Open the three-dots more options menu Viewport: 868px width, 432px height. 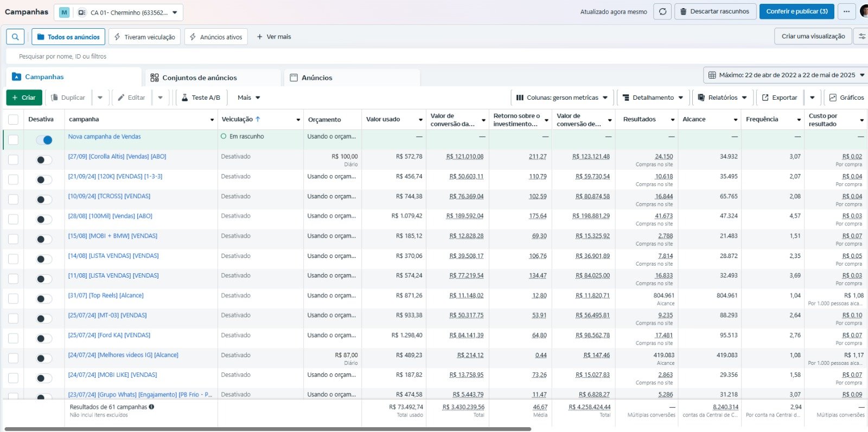(x=846, y=11)
